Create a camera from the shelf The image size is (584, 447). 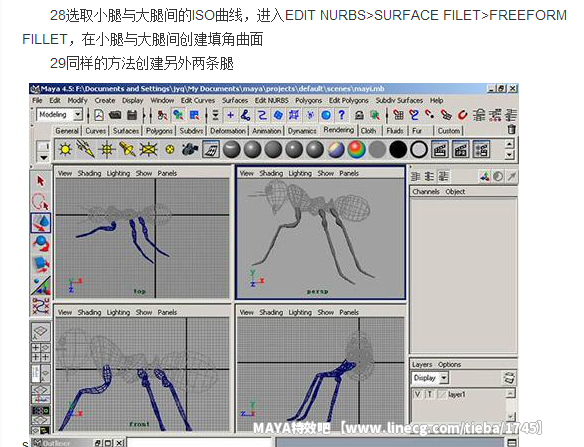point(190,149)
